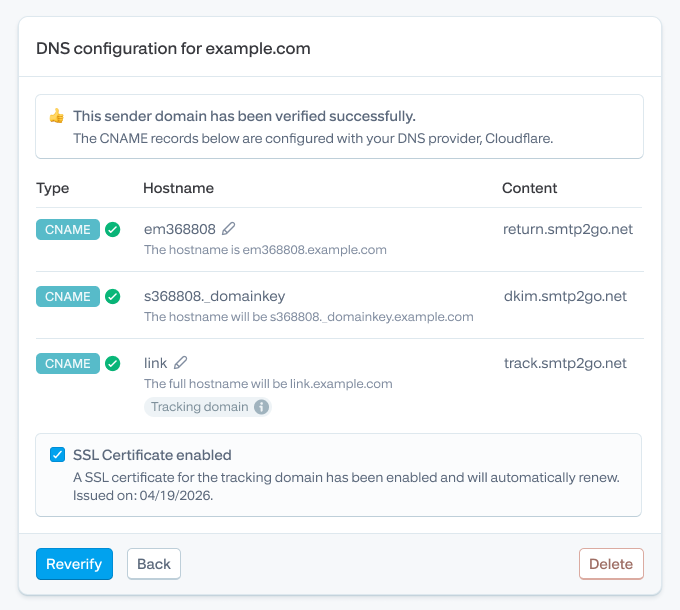Click the s368808._domainkey hostname text
680x610 pixels.
point(215,296)
